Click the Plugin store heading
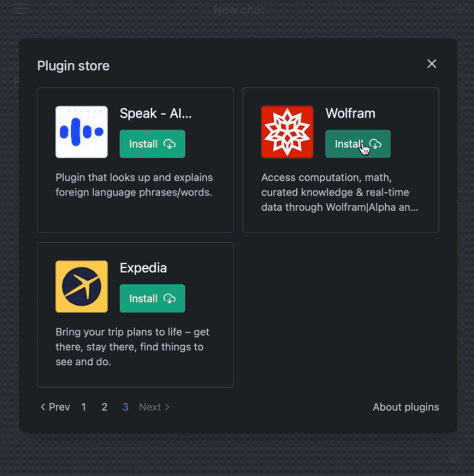Viewport: 474px width, 476px height. (73, 66)
